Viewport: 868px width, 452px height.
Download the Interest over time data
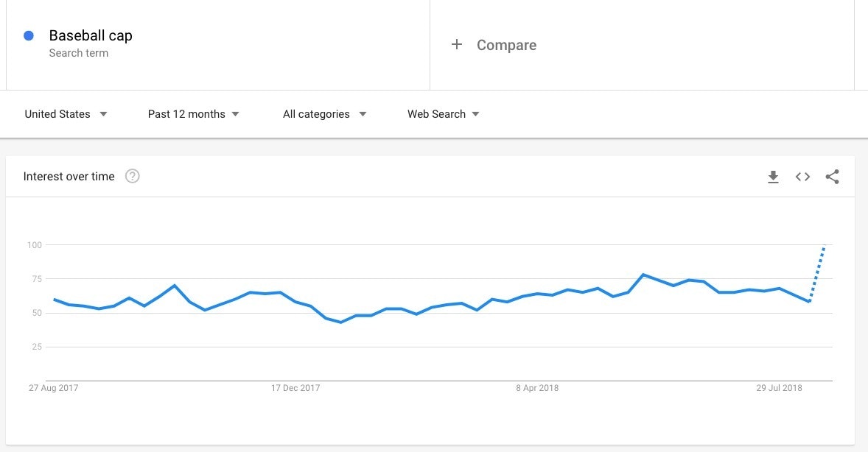[773, 177]
